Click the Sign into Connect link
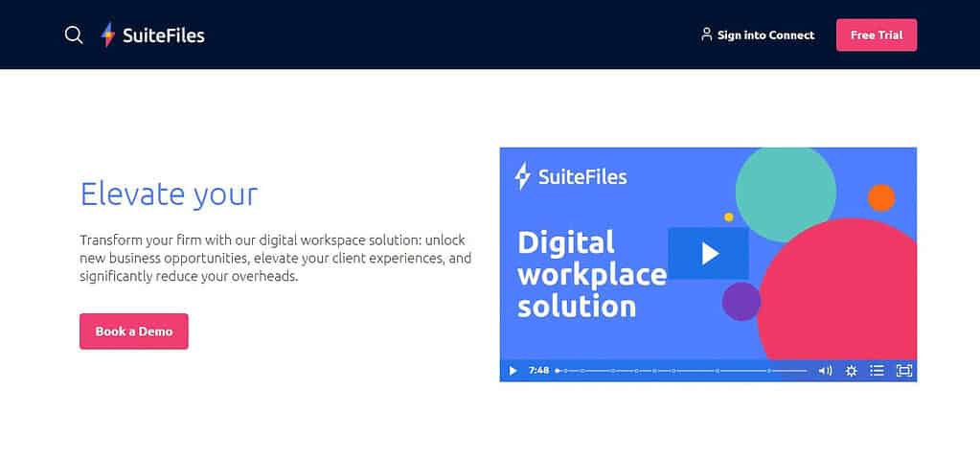 click(x=758, y=35)
